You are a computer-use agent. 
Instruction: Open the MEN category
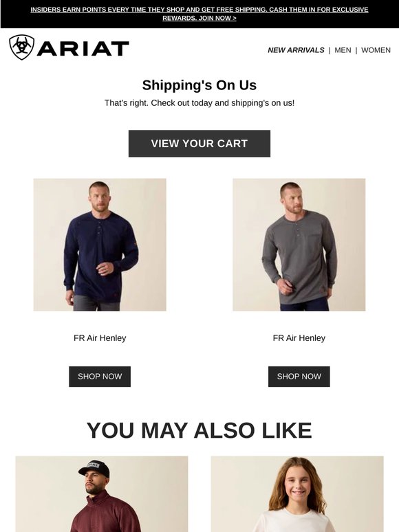pyautogui.click(x=343, y=50)
